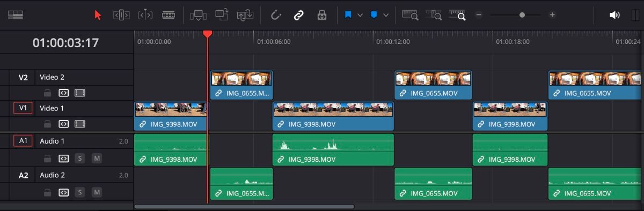Select the V2 track destination button
The width and height of the screenshot is (644, 211).
[x=23, y=77]
